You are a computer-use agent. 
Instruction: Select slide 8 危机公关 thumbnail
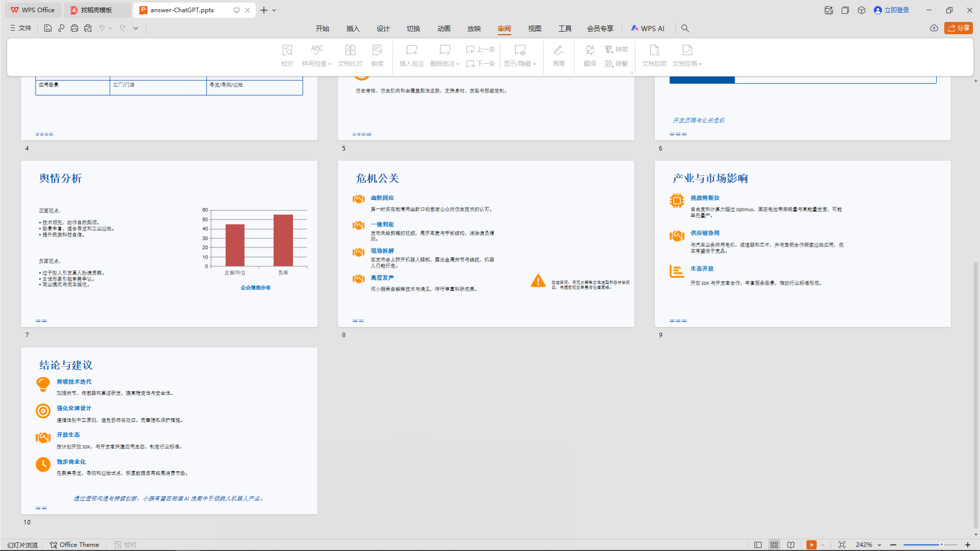point(486,244)
